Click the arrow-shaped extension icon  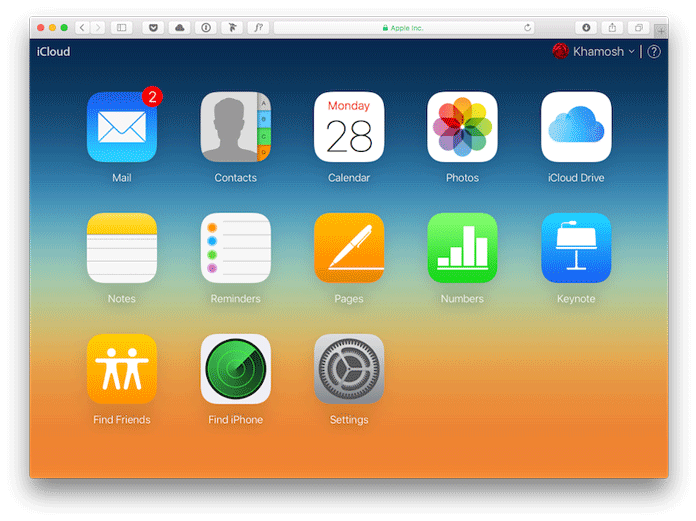coord(232,28)
